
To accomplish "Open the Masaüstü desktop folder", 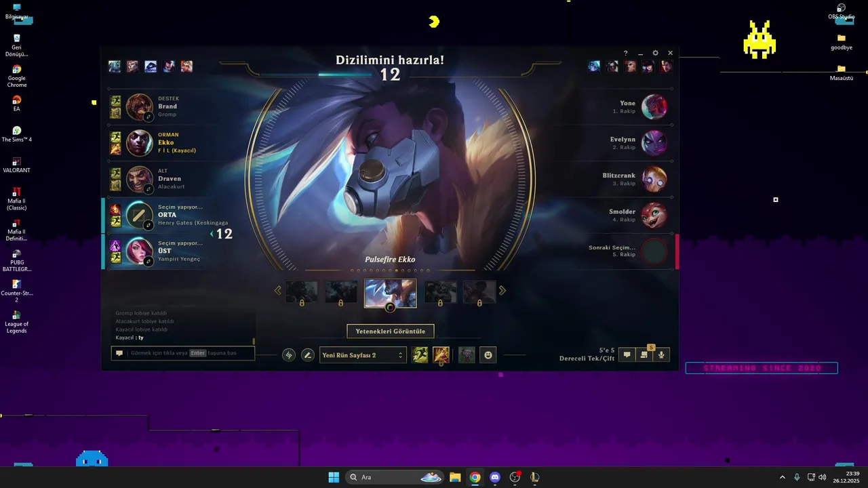I will [842, 73].
